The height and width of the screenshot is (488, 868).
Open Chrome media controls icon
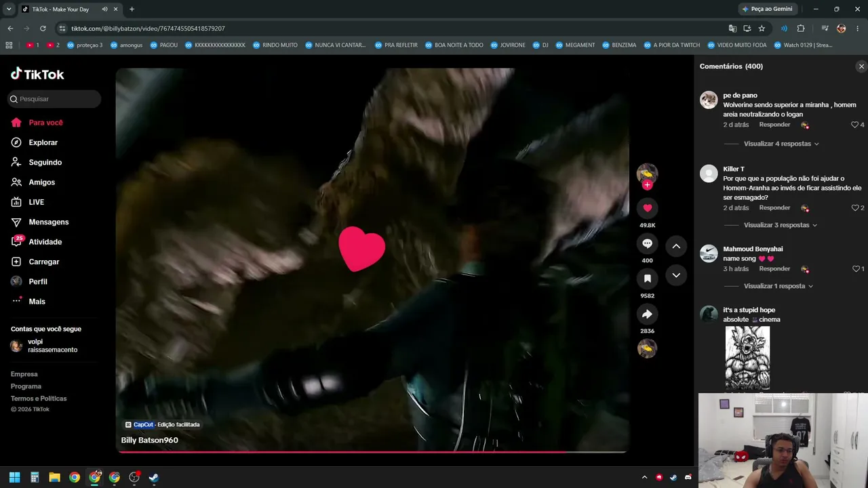[825, 28]
